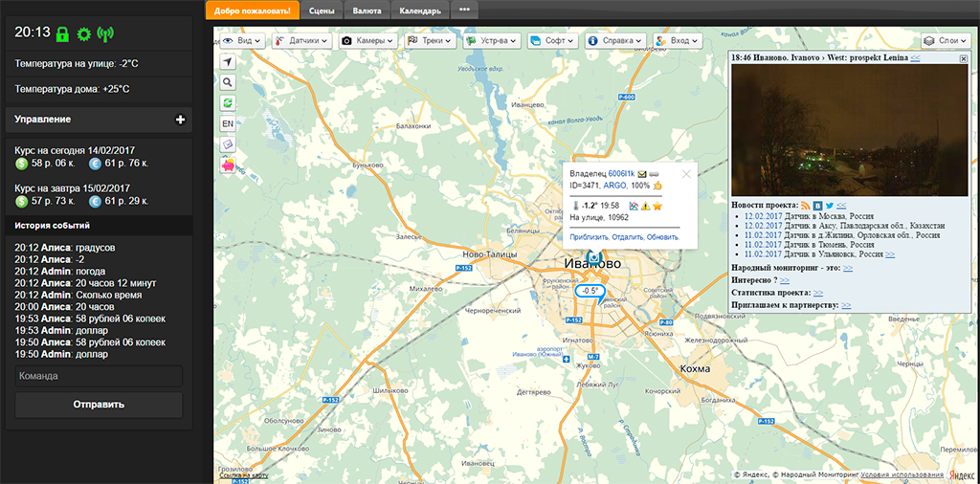The width and height of the screenshot is (980, 484).
Task: Click the favorite star icon
Action: point(657,206)
